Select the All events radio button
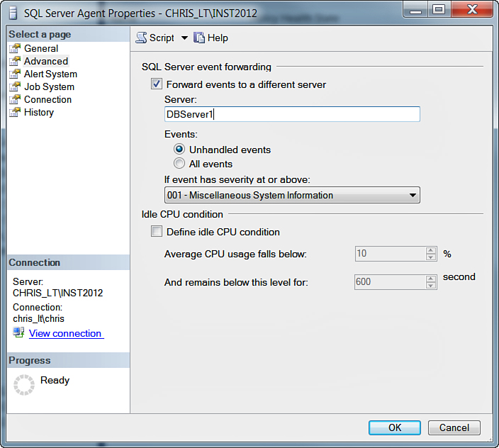 coord(179,164)
